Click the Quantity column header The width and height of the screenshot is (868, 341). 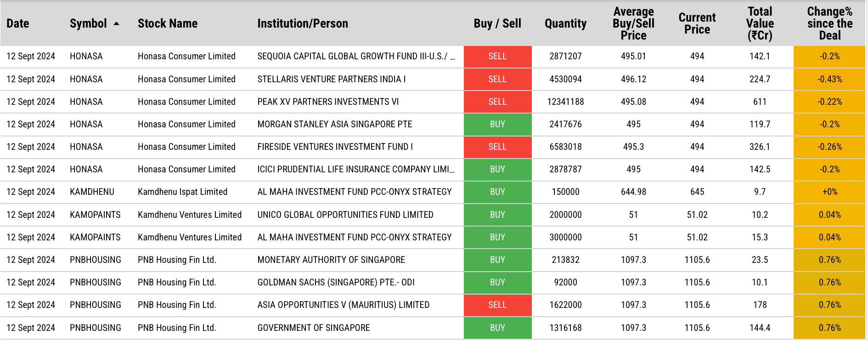click(x=565, y=23)
